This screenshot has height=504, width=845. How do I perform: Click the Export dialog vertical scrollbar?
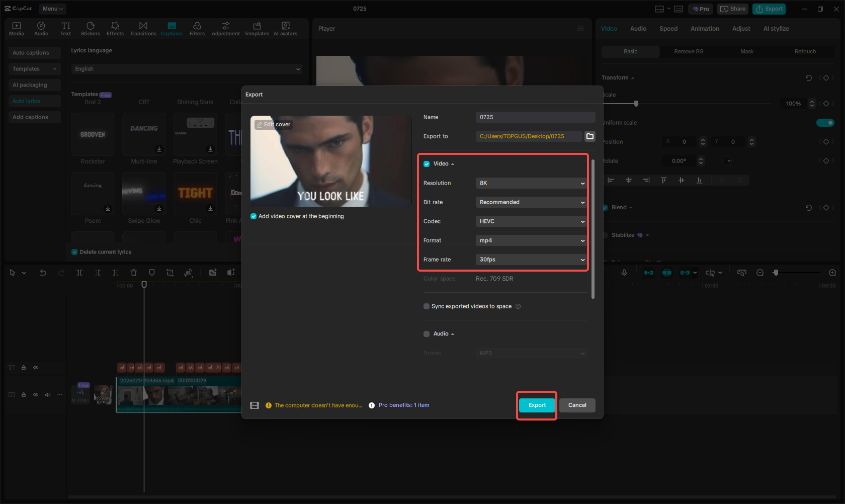pyautogui.click(x=593, y=229)
